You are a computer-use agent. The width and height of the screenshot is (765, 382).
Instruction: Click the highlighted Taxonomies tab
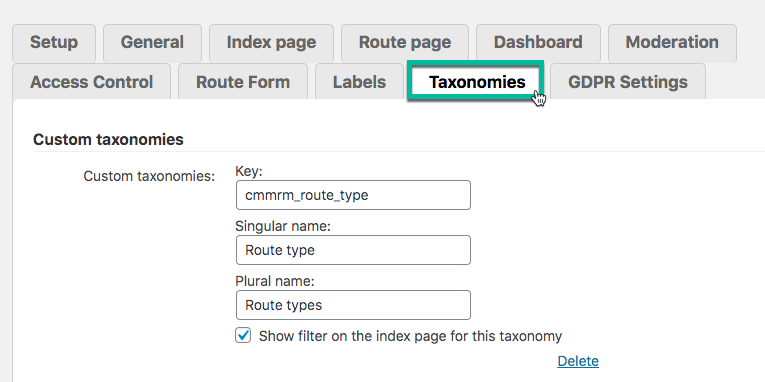(x=477, y=82)
